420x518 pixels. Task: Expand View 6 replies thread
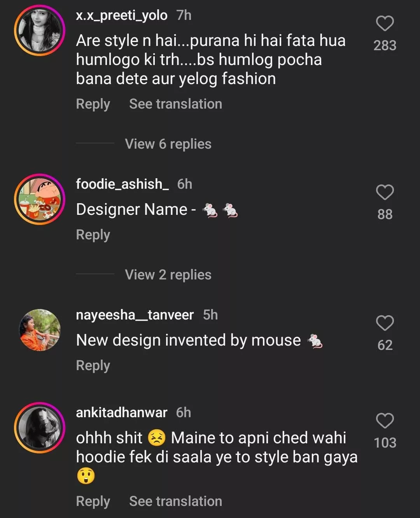pyautogui.click(x=168, y=144)
